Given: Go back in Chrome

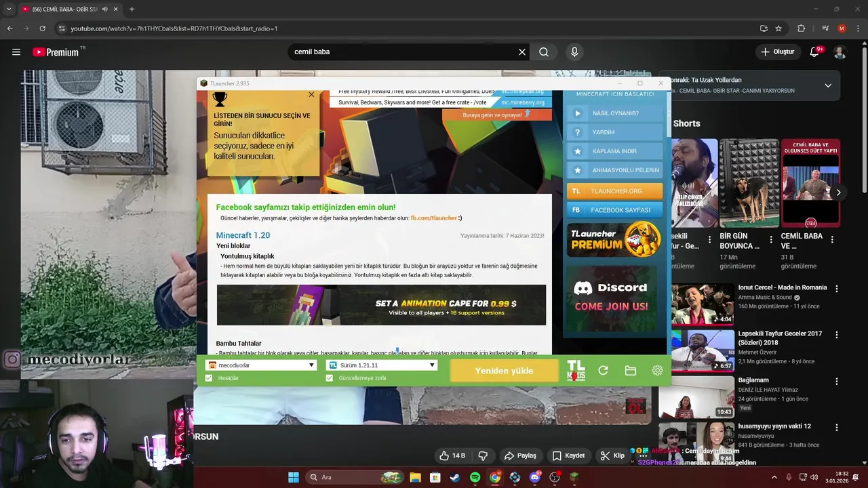Looking at the screenshot, I should click(x=9, y=28).
